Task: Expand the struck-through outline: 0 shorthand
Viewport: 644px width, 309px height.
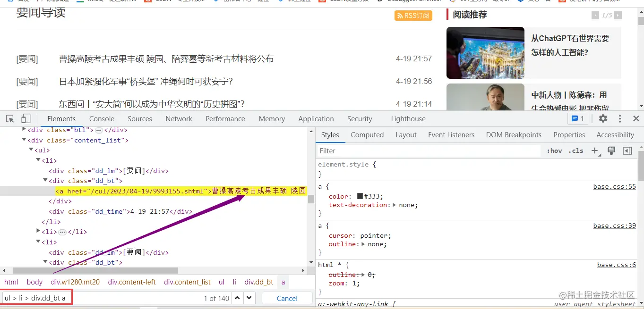Action: coord(363,275)
